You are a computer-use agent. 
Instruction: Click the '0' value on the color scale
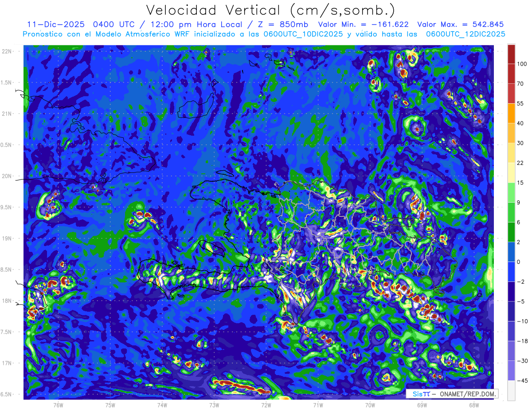(x=519, y=262)
